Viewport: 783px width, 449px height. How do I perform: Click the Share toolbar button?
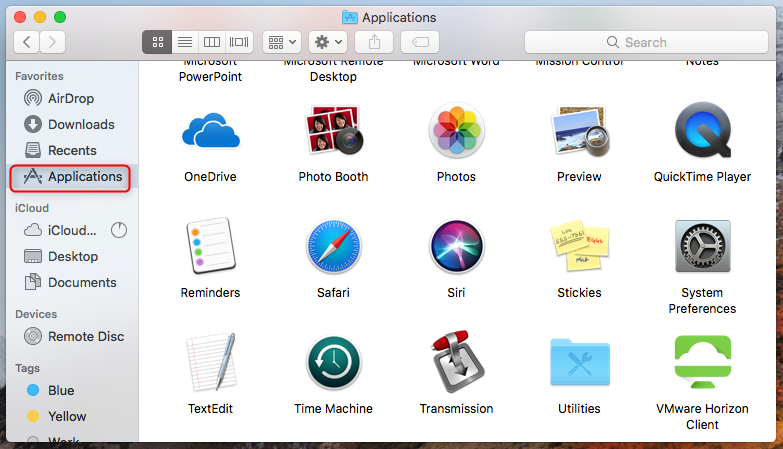(374, 42)
